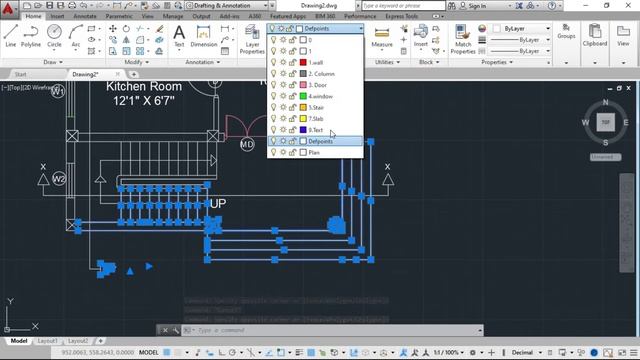Screen dimensions: 640x360
Task: Toggle lightbulb visibility of 2. Column layer
Action: [273, 73]
